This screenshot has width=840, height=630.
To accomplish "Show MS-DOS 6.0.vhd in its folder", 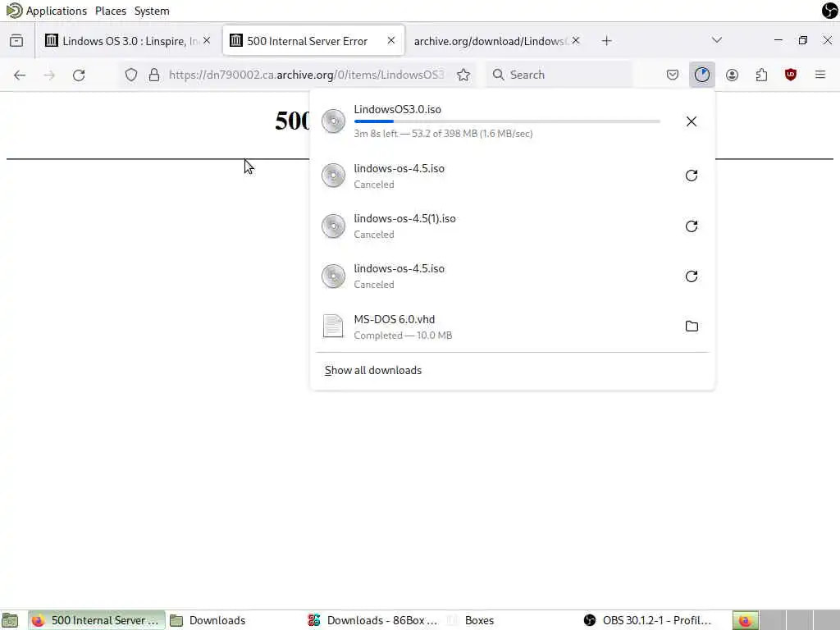I will [x=692, y=326].
